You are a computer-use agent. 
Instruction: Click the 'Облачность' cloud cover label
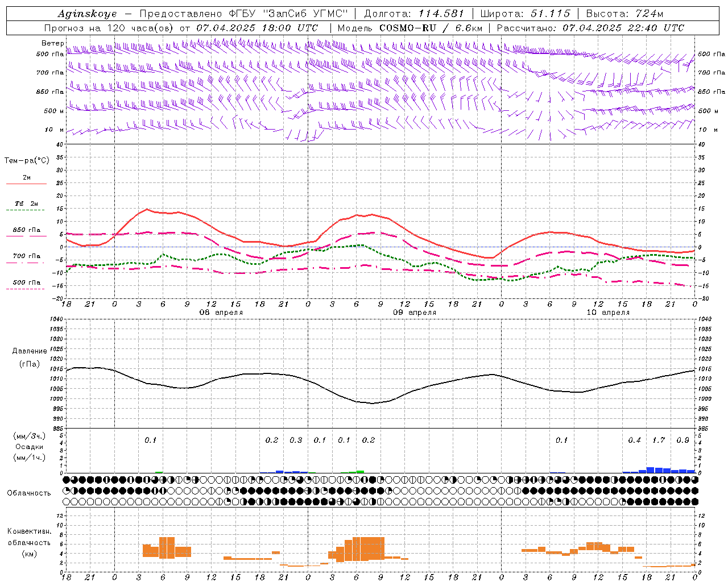29,493
